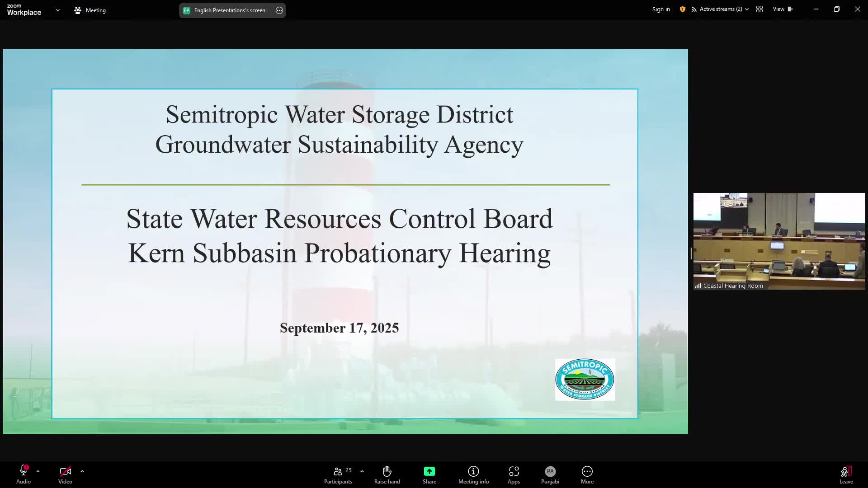Expand video options arrow next to Video
868x488 pixels.
click(82, 471)
